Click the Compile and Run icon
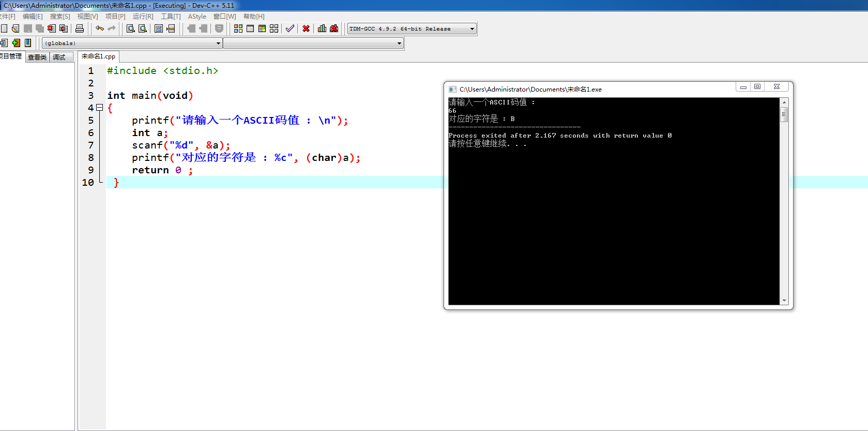868x431 pixels. (262, 28)
